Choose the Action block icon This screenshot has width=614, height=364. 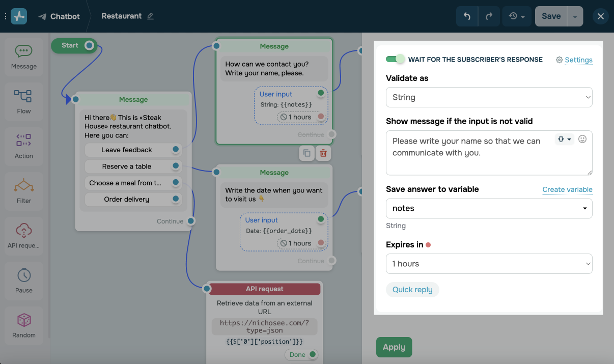[24, 146]
